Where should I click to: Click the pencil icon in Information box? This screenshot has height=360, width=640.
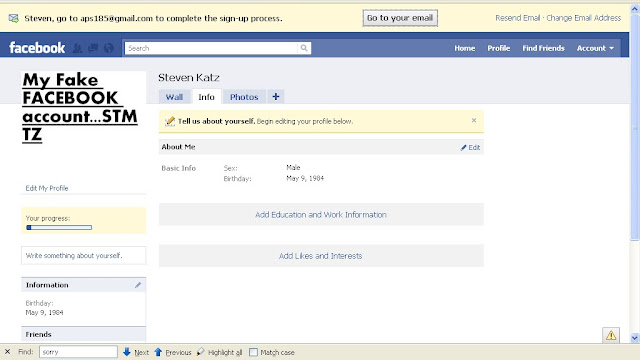click(138, 285)
